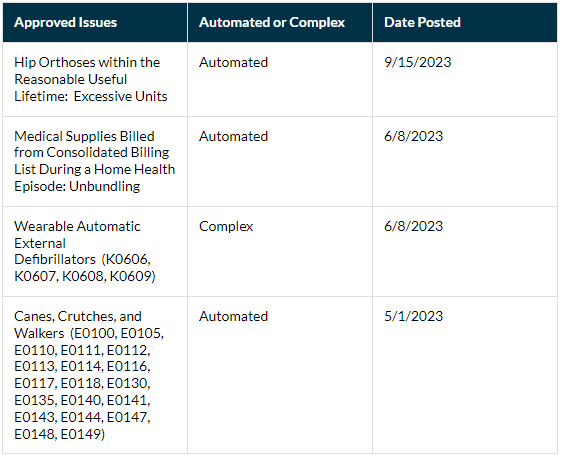The image size is (563, 458).
Task: Click the Date Posted column header
Action: tap(422, 23)
